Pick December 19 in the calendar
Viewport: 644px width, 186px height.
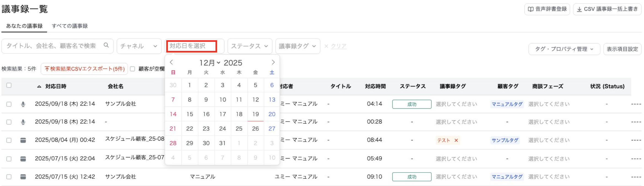tap(255, 114)
